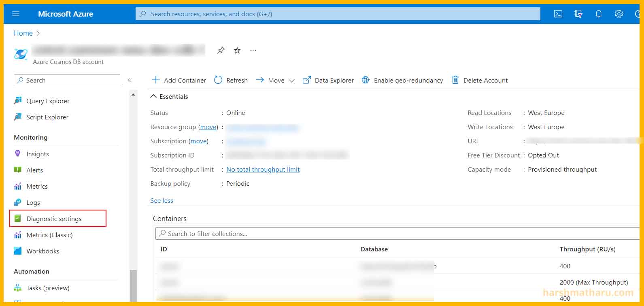Open Insights under Monitoring

(x=38, y=154)
